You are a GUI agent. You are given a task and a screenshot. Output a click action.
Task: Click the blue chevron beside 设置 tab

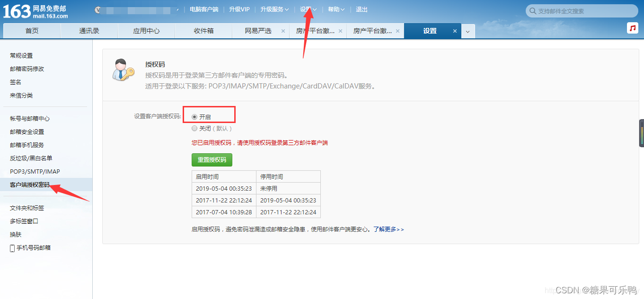point(468,31)
